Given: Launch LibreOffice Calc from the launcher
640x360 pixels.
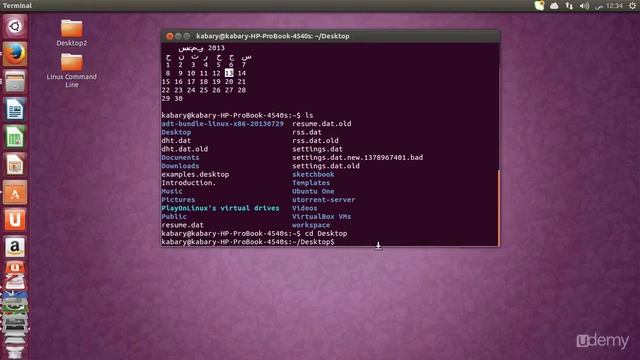Looking at the screenshot, I should [15, 137].
